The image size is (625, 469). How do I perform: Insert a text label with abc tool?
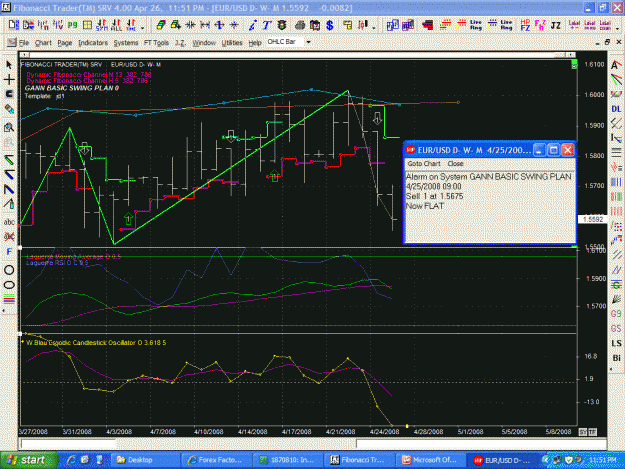9,222
